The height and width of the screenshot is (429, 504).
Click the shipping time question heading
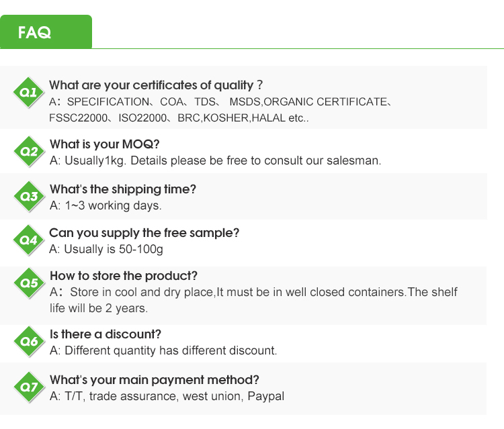click(x=123, y=189)
